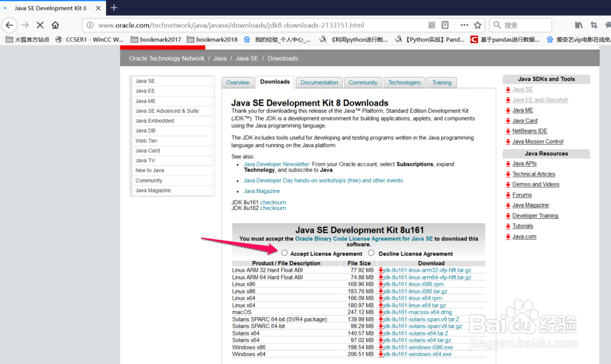
Task: Open the Community tab
Action: [363, 82]
